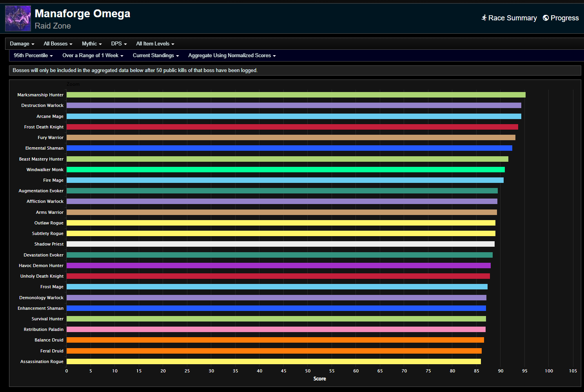Change the Over a Range of 1 Week setting

92,56
